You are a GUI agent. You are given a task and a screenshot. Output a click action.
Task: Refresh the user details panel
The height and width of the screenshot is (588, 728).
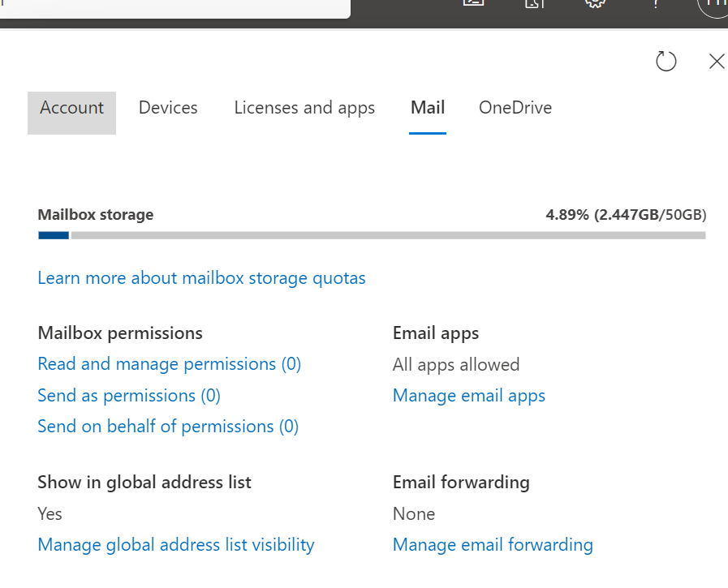(x=666, y=62)
